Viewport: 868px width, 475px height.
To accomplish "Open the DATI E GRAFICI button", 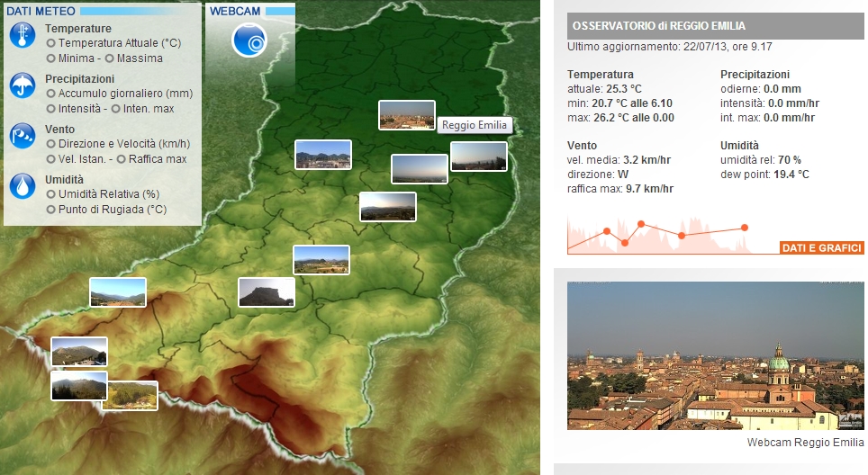I will [x=821, y=248].
